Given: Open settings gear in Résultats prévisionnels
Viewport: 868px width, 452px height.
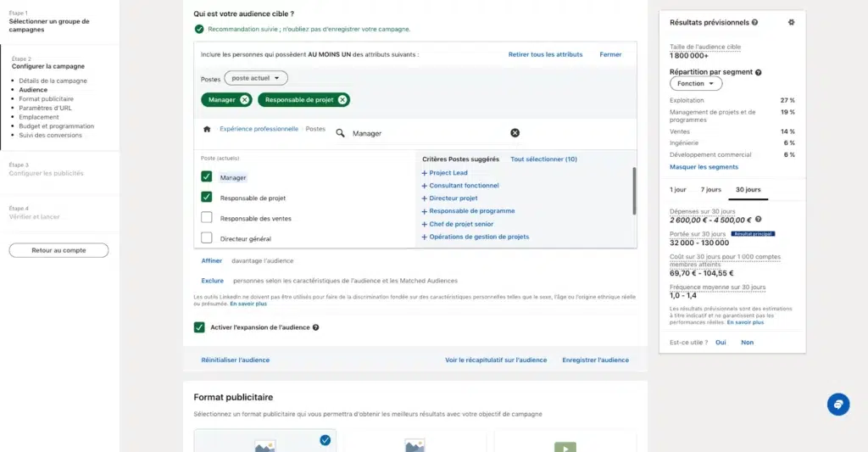Looking at the screenshot, I should 791,22.
